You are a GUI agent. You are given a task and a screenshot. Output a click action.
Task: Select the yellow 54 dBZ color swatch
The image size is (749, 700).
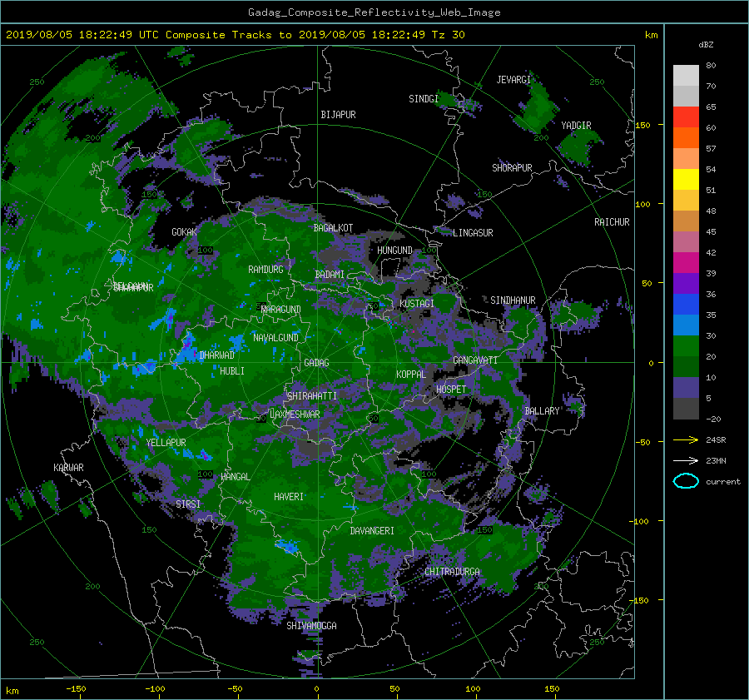tap(686, 179)
